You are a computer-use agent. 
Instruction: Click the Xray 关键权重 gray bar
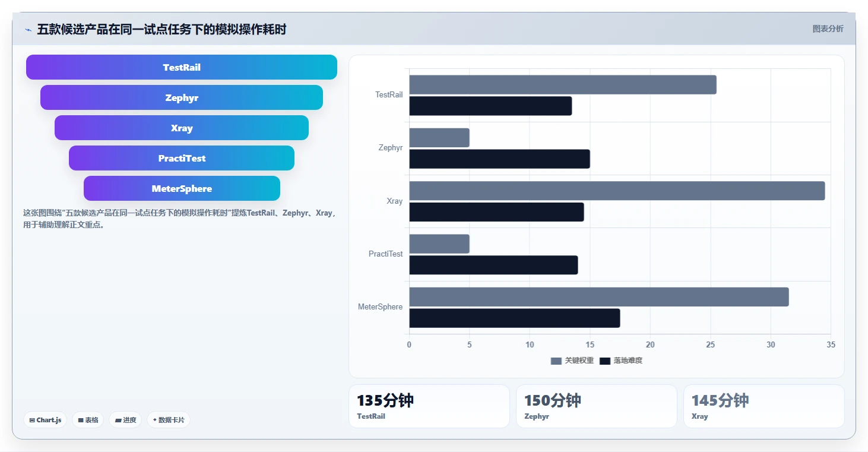[617, 191]
